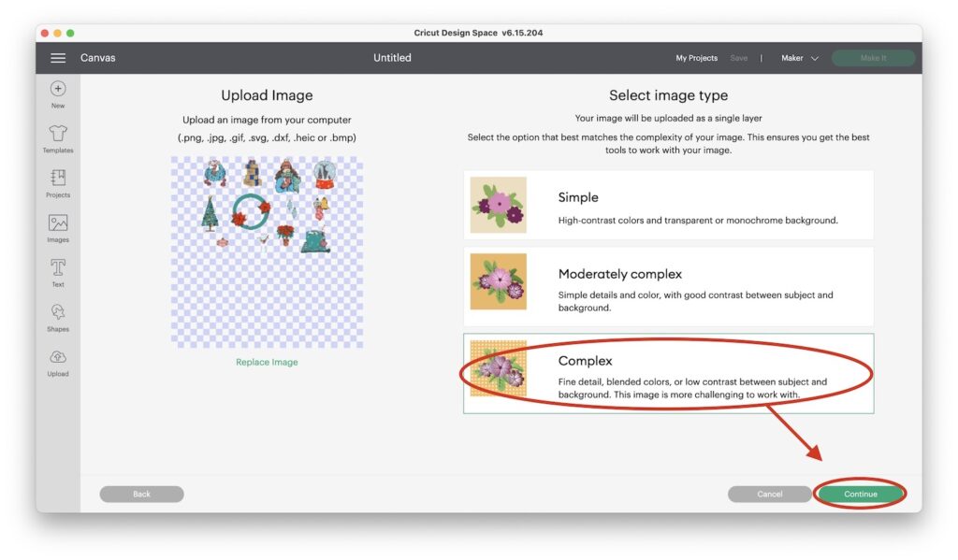Screen dimensions: 958x560
Task: Click the uploaded Christmas image preview
Action: tap(267, 252)
